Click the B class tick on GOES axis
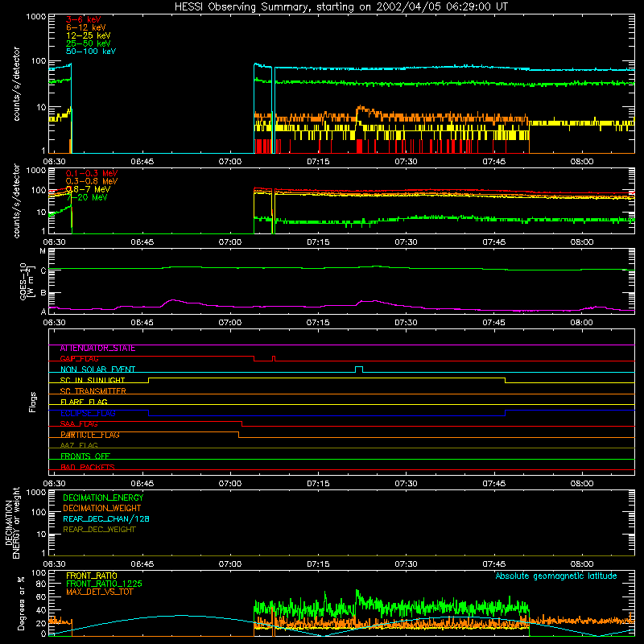Viewport: 644px width, 644px height. (43, 293)
